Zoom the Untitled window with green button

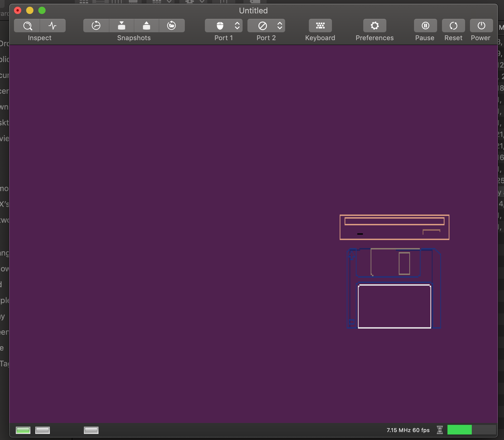click(x=42, y=11)
